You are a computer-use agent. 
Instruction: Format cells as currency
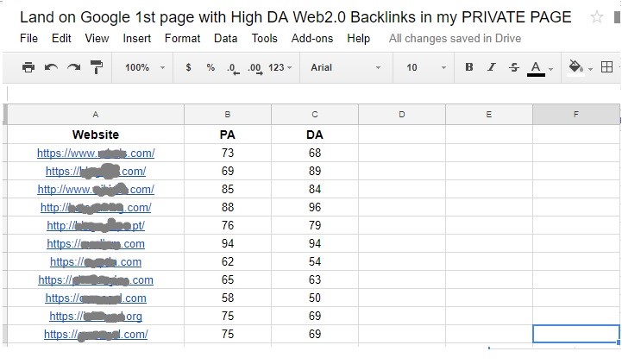188,67
